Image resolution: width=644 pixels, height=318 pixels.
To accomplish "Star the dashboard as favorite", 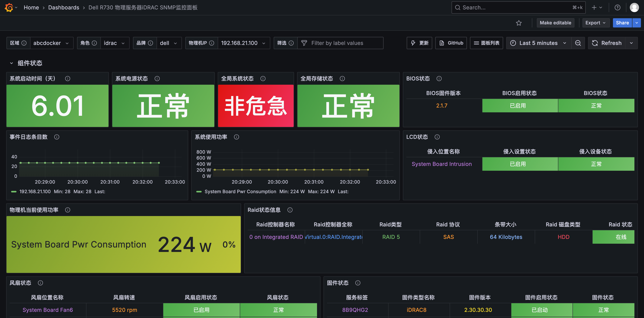I will 519,23.
